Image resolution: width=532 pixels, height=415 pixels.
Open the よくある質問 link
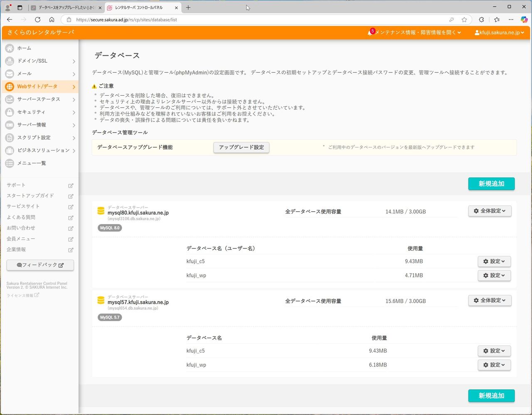tap(21, 217)
